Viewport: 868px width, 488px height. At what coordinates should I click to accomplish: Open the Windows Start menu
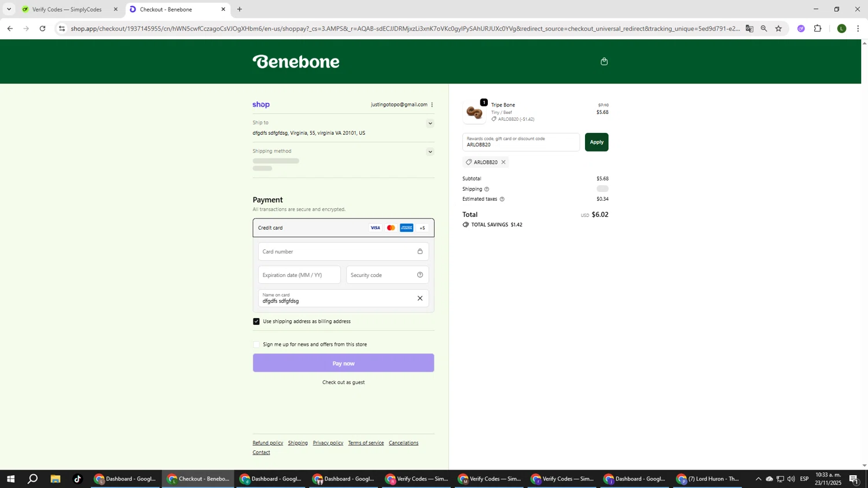pos(10,479)
